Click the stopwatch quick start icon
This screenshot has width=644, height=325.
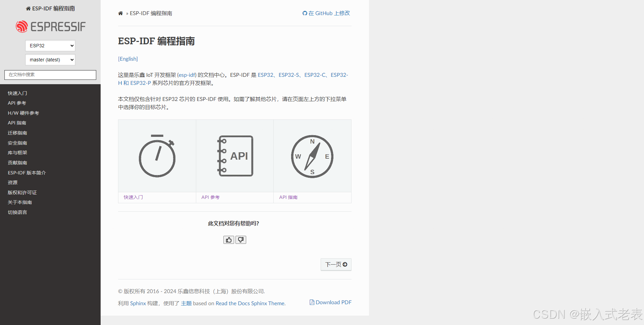[x=157, y=156]
